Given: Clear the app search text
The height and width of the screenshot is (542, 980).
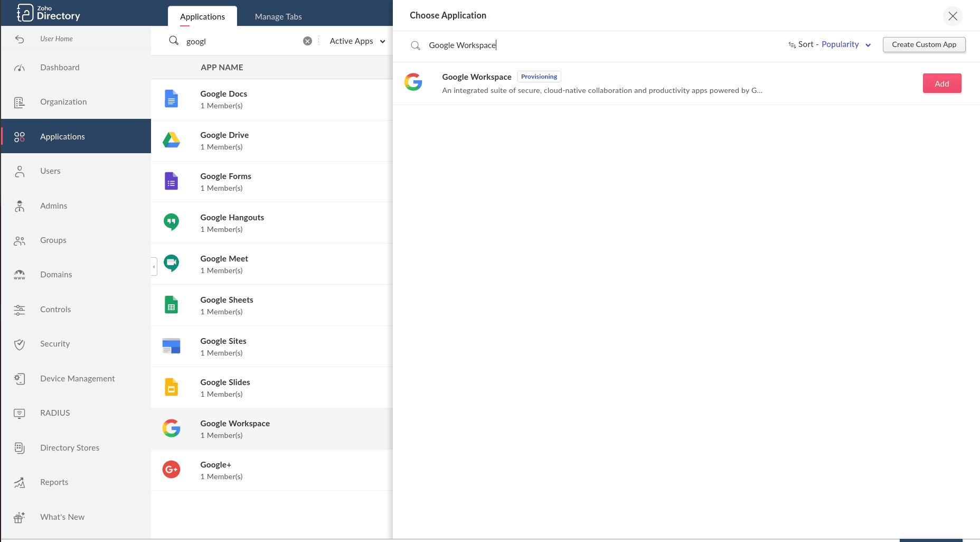Looking at the screenshot, I should pyautogui.click(x=307, y=41).
